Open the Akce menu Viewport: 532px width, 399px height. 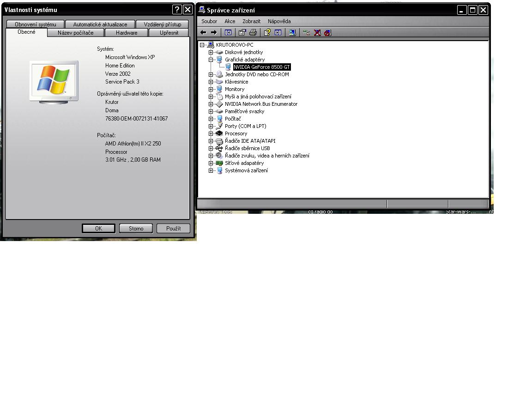230,21
